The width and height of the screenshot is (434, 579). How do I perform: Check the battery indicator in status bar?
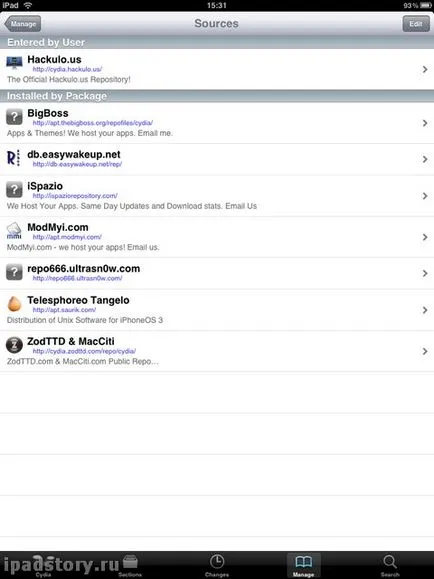tap(426, 5)
